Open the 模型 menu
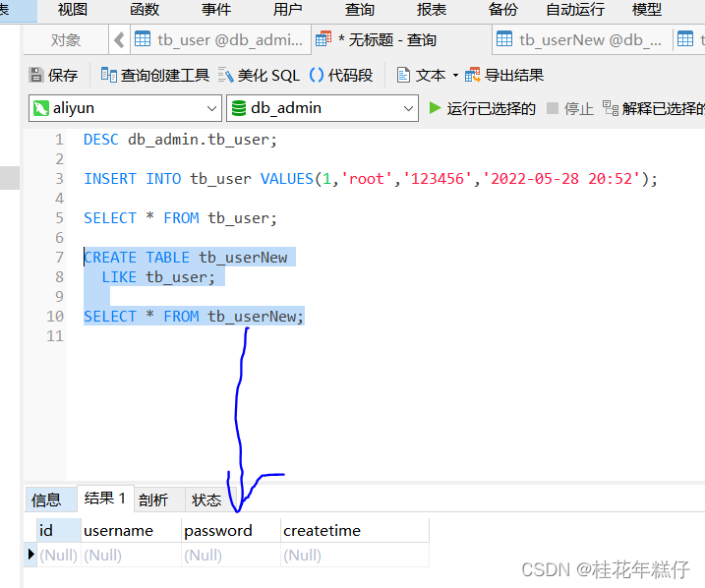 click(647, 9)
